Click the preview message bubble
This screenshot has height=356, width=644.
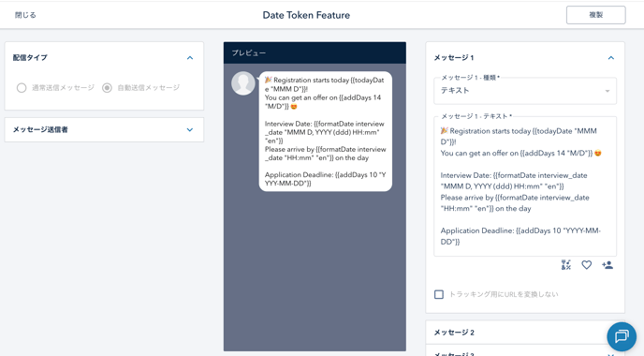pyautogui.click(x=326, y=131)
